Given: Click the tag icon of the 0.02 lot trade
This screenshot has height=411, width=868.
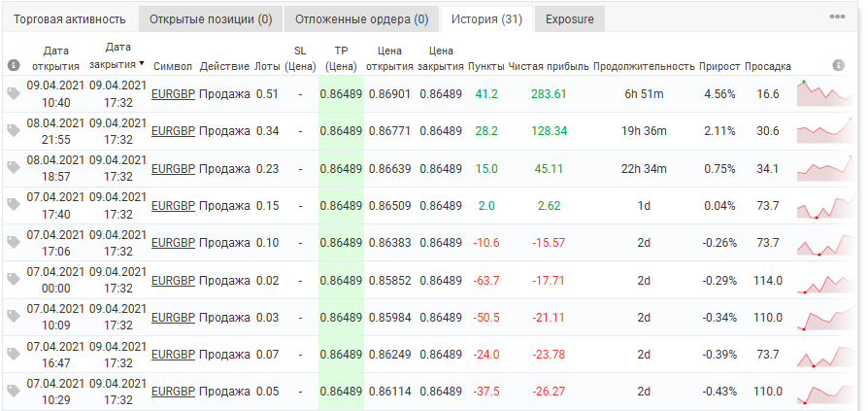Looking at the screenshot, I should (14, 280).
